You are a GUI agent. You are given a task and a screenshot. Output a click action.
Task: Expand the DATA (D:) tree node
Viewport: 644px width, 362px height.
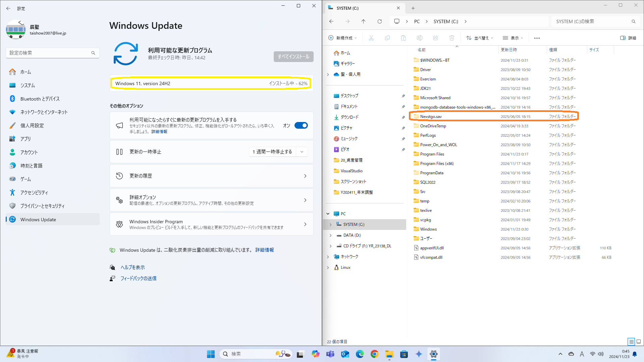coord(330,235)
